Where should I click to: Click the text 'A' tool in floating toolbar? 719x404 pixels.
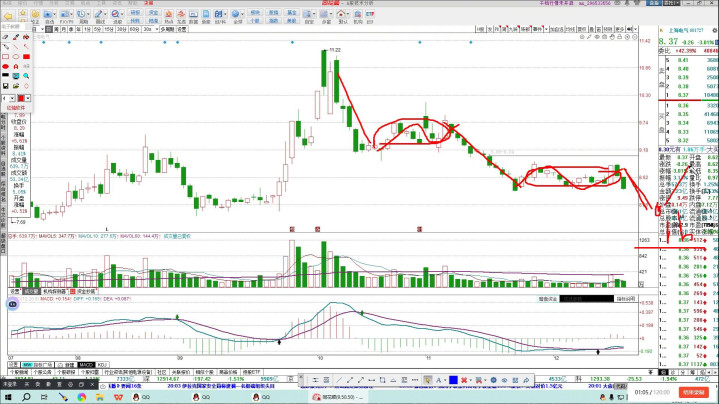coord(438,380)
